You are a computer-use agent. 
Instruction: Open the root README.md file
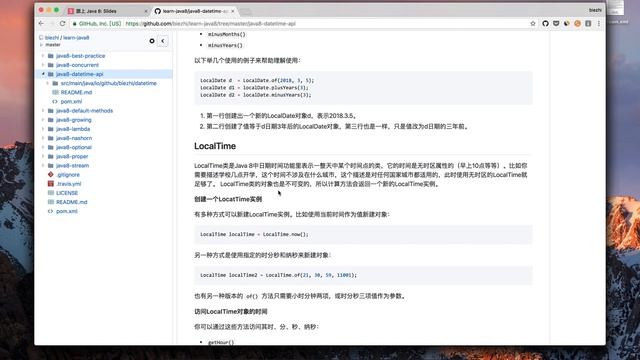[71, 202]
